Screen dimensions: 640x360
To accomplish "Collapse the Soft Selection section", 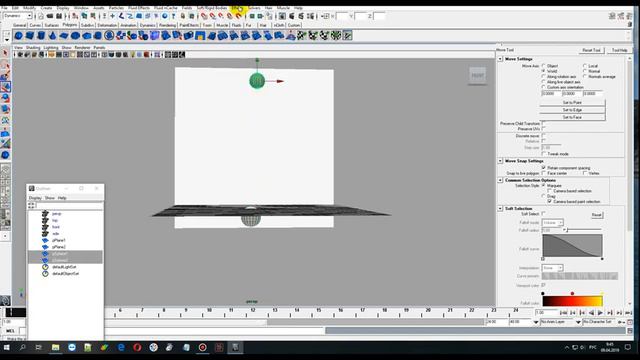I will click(500, 209).
